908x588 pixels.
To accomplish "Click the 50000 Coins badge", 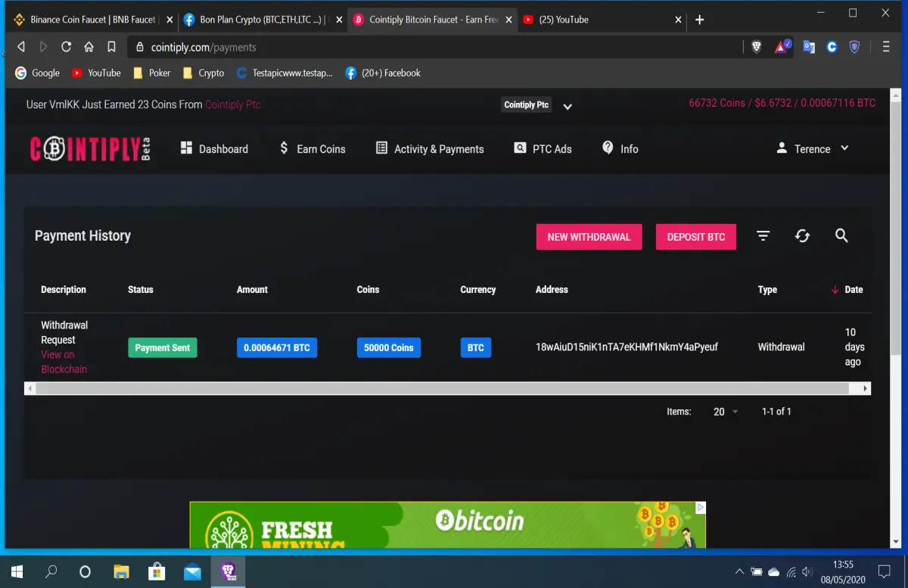I will click(389, 348).
